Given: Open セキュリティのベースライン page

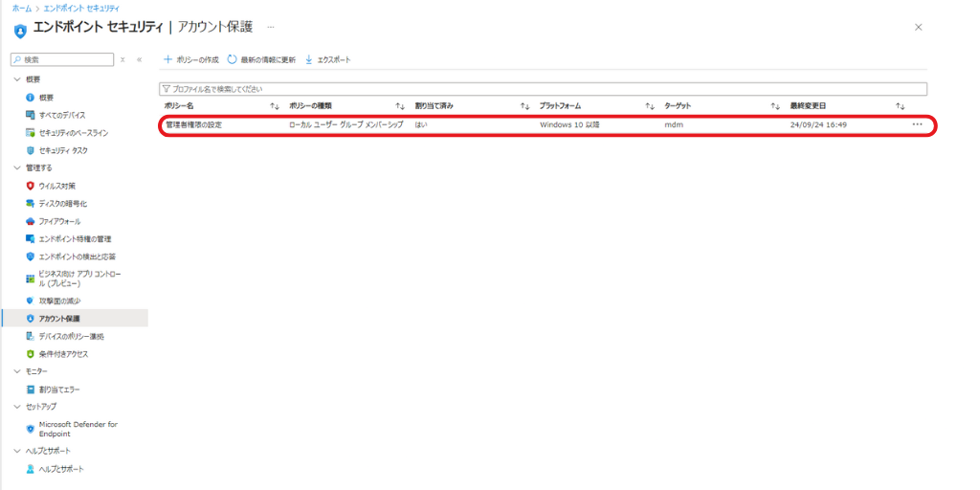Looking at the screenshot, I should coord(75,133).
